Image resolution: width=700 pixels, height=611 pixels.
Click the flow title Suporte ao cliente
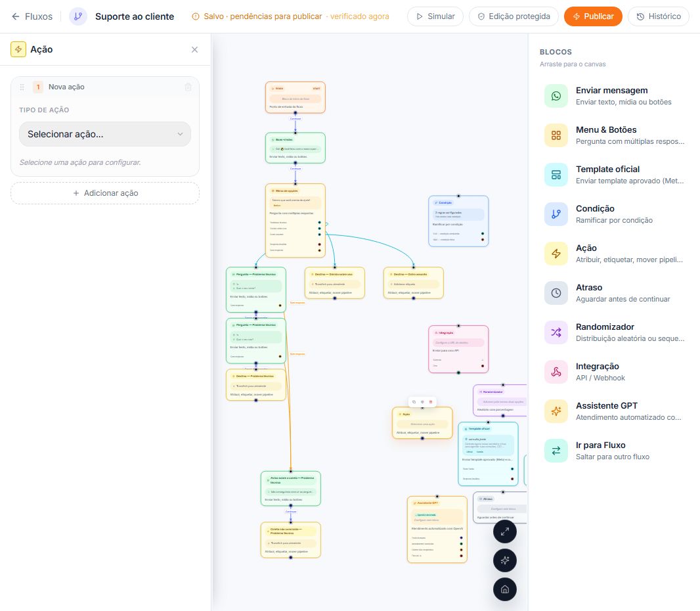[x=135, y=16]
